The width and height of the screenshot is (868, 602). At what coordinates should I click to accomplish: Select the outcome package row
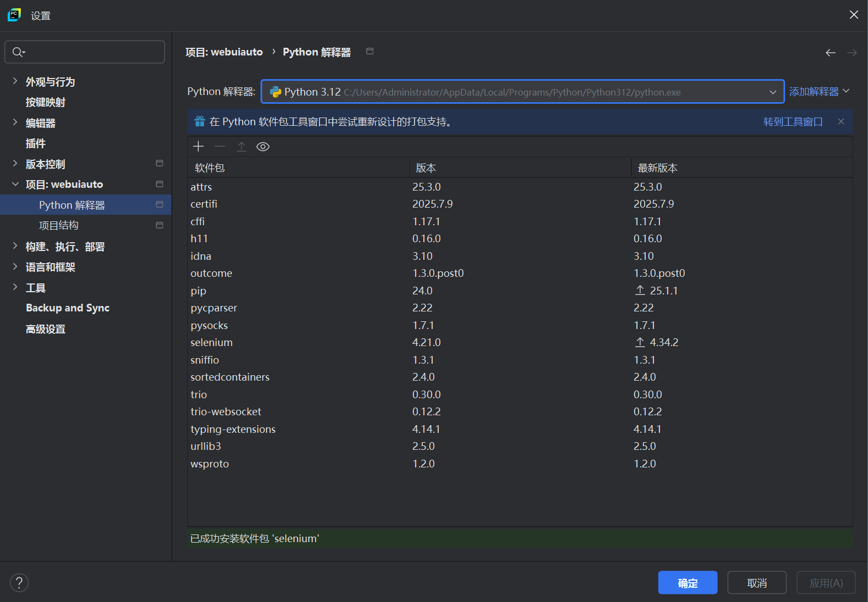point(520,273)
